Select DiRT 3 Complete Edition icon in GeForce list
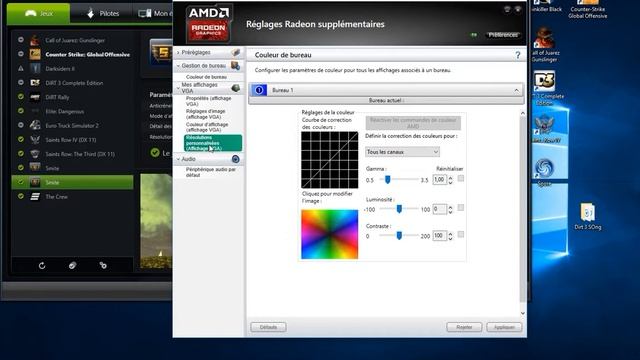 (x=35, y=83)
